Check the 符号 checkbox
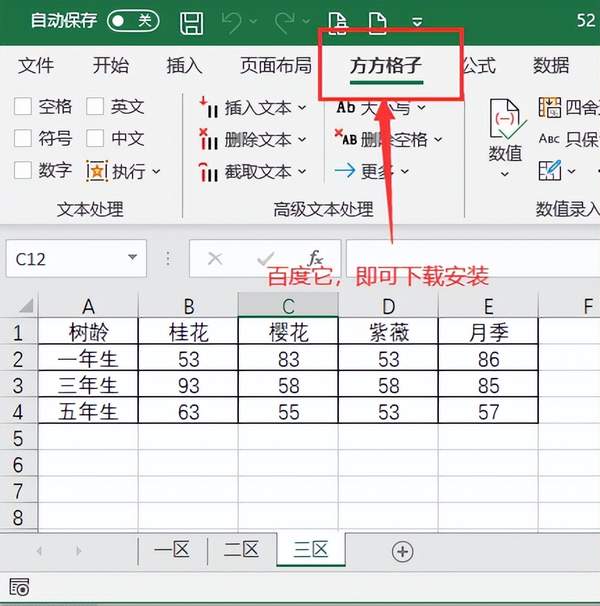Image resolution: width=600 pixels, height=606 pixels. (x=22, y=138)
